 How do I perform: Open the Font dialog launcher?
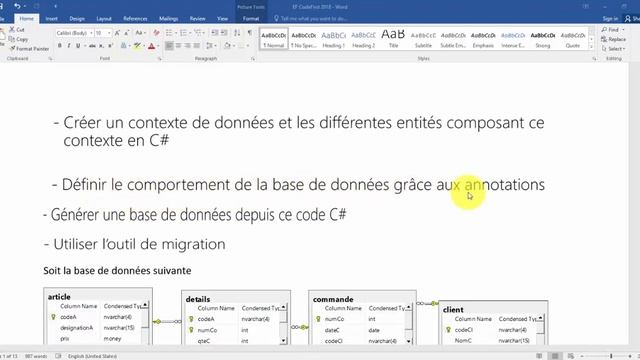click(160, 59)
